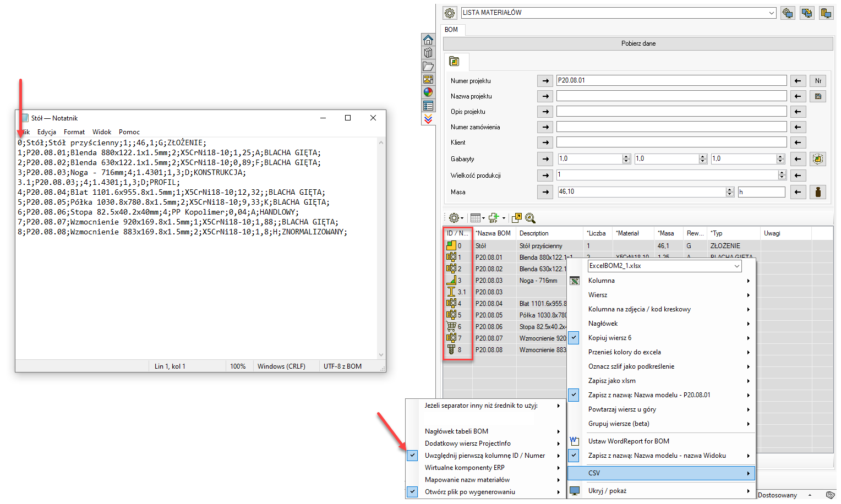Uncheck 'Otwórz plik po wygenerowaniu' option
Screen dimensions: 841x504
[469, 492]
